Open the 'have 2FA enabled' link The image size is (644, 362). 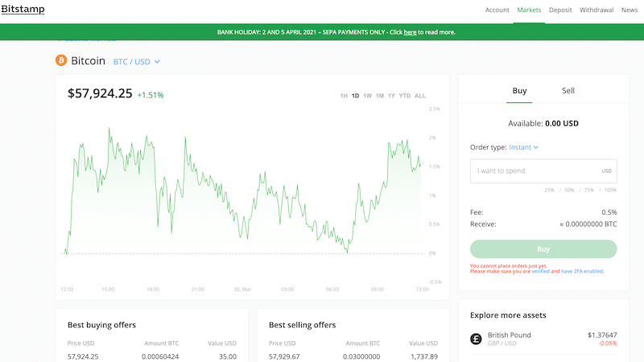click(582, 271)
